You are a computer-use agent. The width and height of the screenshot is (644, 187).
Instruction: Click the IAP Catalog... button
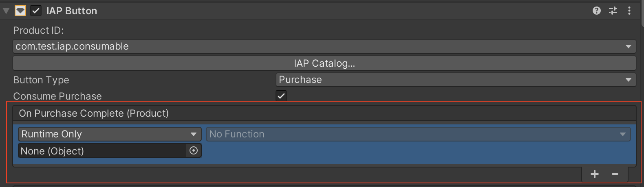point(324,63)
